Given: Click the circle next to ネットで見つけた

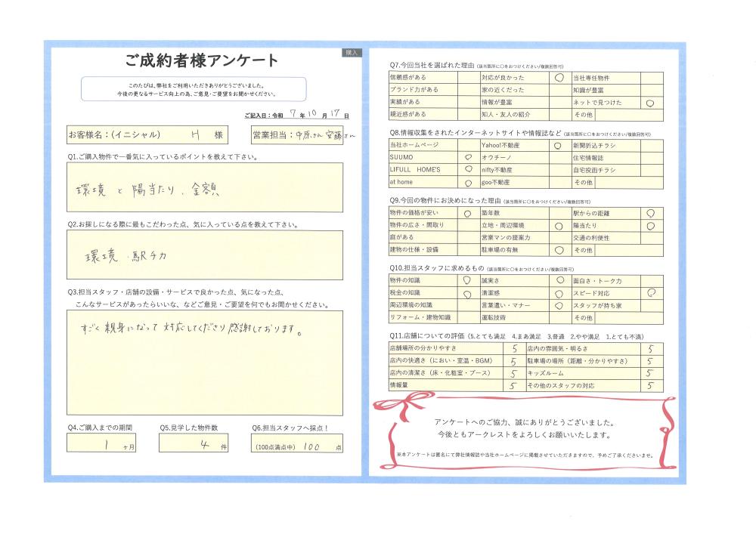Looking at the screenshot, I should 651,102.
